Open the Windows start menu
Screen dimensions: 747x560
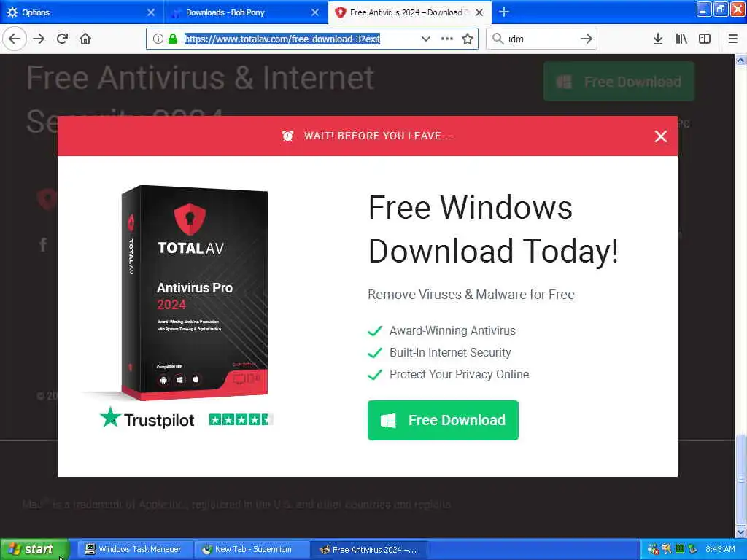(34, 550)
